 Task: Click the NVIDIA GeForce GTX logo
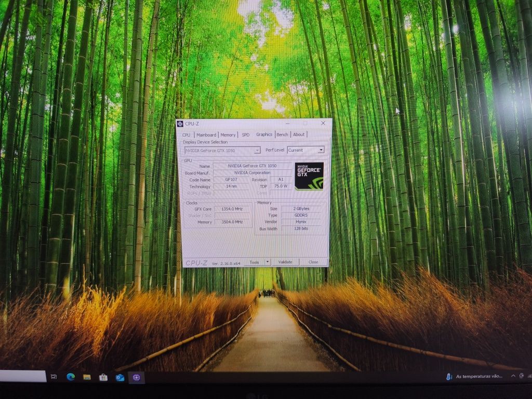click(x=309, y=176)
